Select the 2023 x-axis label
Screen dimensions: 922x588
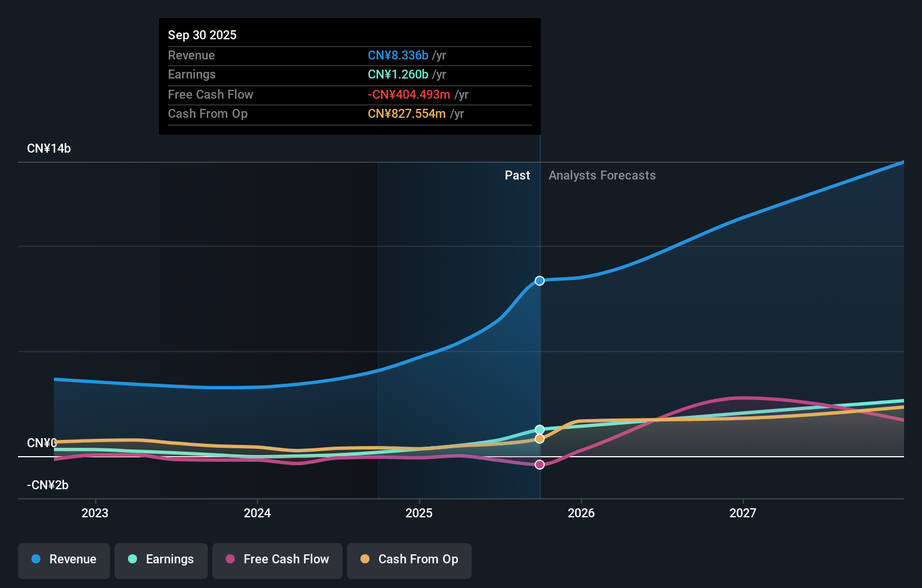point(95,513)
